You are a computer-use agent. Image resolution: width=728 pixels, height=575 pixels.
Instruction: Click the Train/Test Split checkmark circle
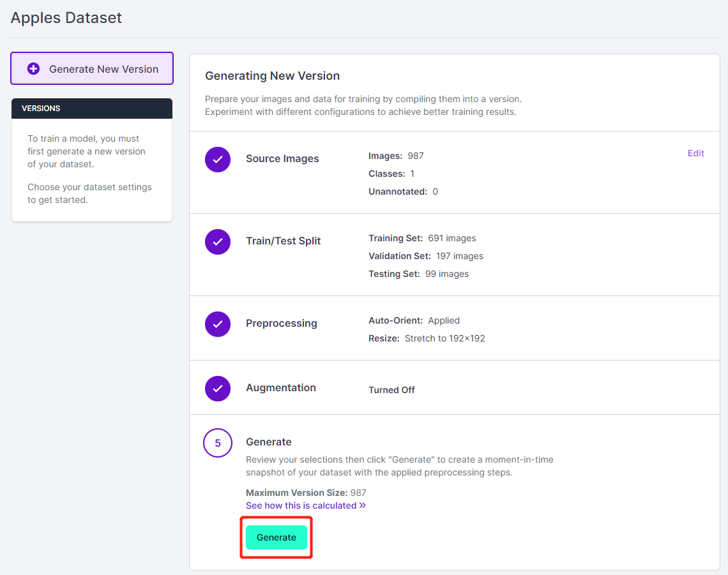point(218,241)
